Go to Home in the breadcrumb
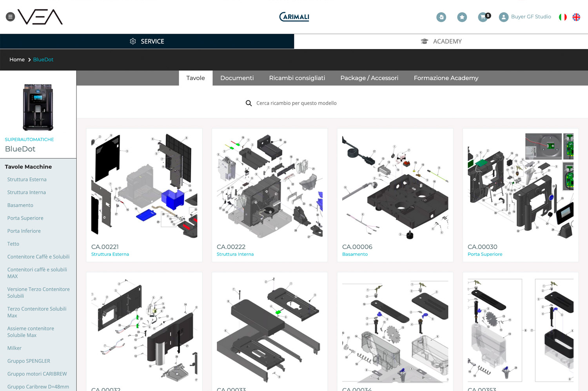The image size is (588, 391). click(x=17, y=60)
